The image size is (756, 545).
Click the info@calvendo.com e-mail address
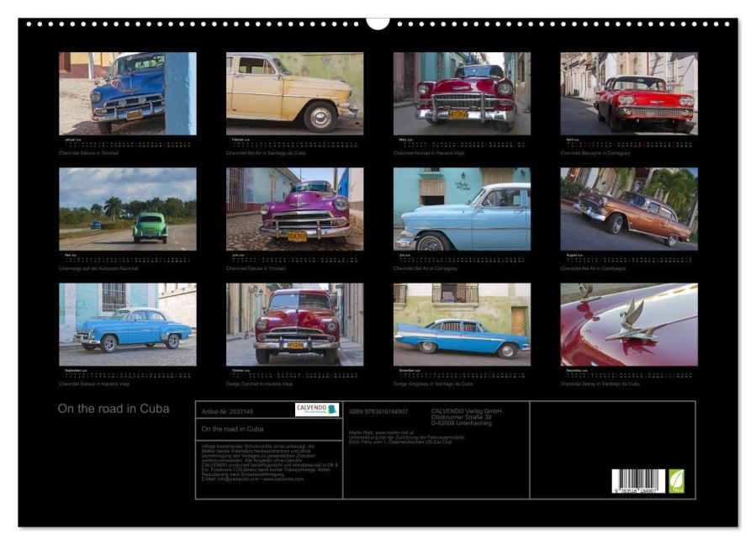(x=238, y=479)
